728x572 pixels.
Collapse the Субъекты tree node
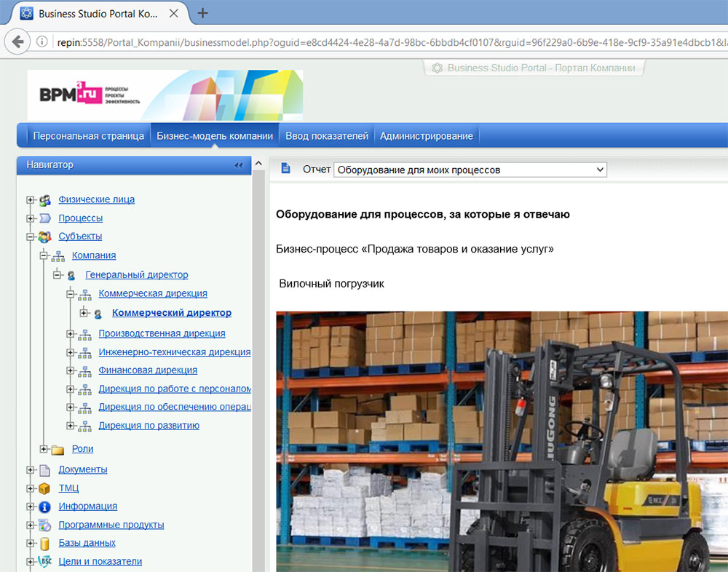[x=30, y=237]
